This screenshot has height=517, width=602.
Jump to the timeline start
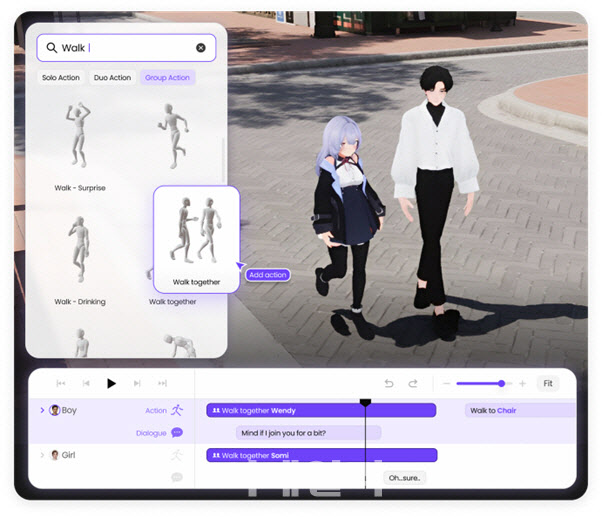[61, 383]
